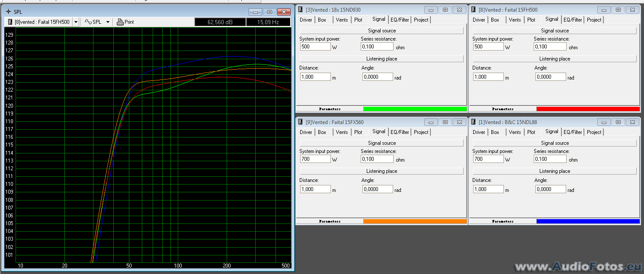Screen dimensions: 644x274
Task: Select Vents tab in Faital 15FX560 window
Action: pos(342,132)
